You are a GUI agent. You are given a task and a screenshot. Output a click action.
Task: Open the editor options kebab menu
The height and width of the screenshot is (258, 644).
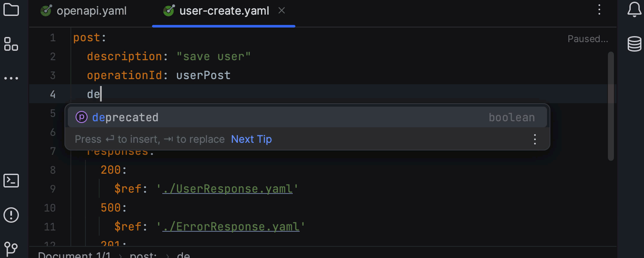pos(599,10)
